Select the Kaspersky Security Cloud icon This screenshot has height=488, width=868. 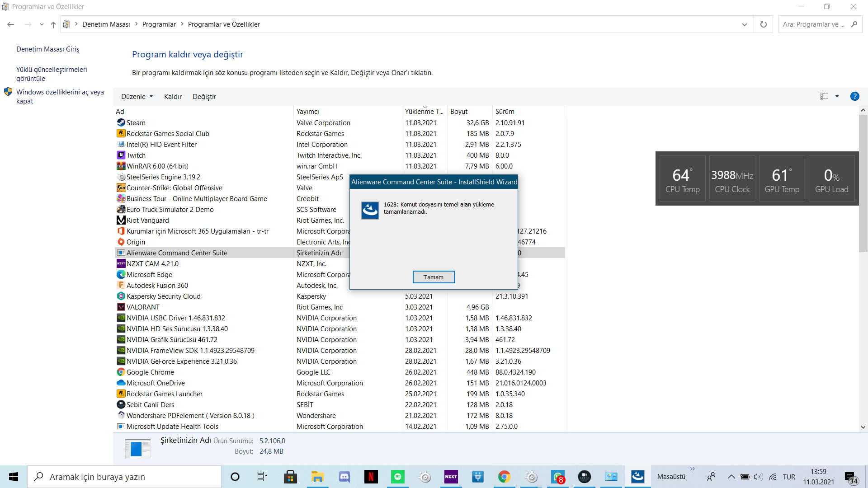121,296
